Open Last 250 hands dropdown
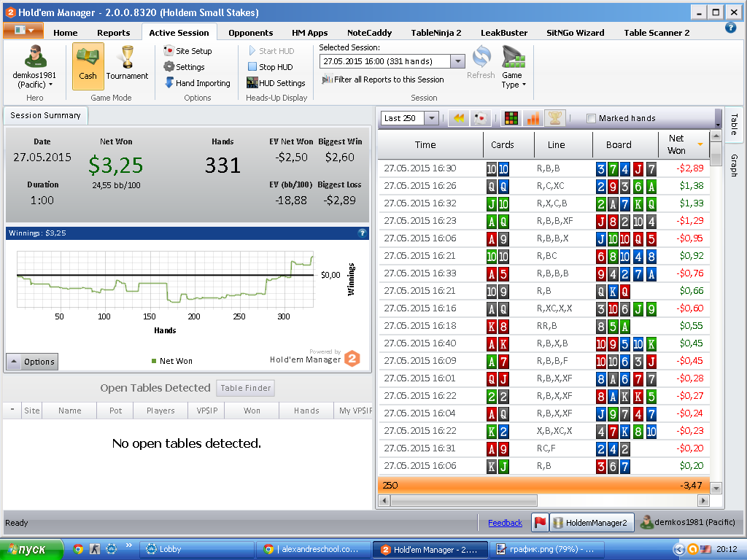747x560 pixels. pos(432,118)
